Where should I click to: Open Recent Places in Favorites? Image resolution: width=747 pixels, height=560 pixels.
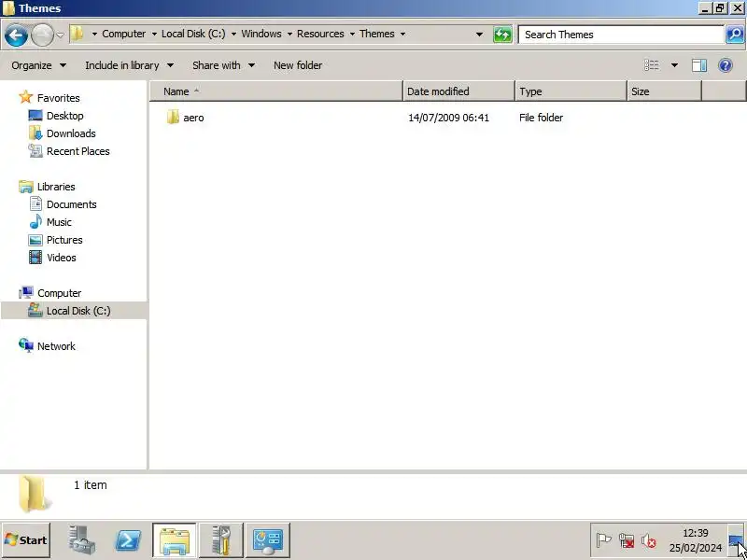tap(78, 151)
